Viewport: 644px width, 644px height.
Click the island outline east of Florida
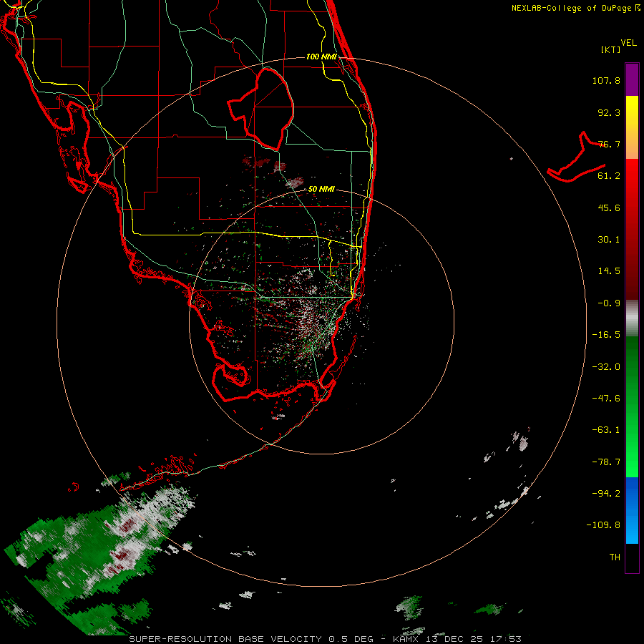tap(577, 158)
